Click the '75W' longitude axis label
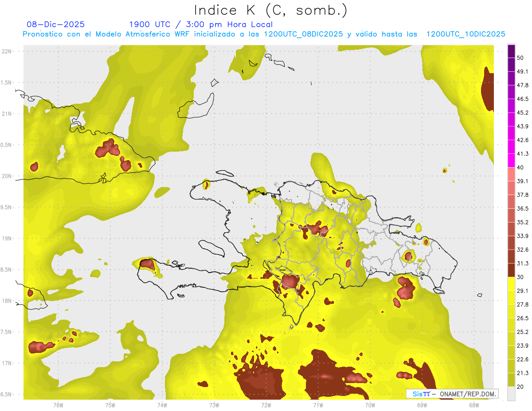This screenshot has width=532, height=411. (x=110, y=405)
